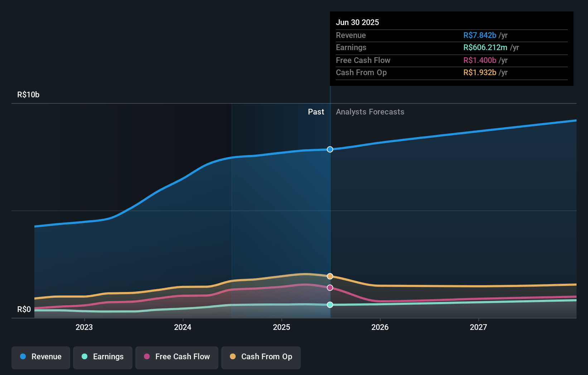Select the Revenue data point marker on the chart
This screenshot has height=375, width=588.
point(329,150)
